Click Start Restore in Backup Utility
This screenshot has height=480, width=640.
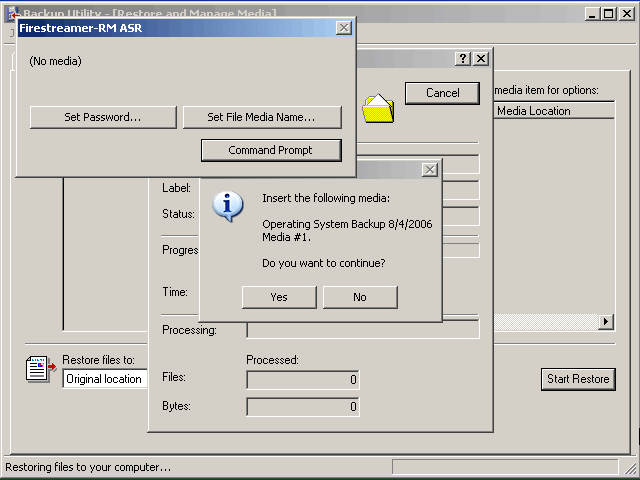[x=578, y=379]
